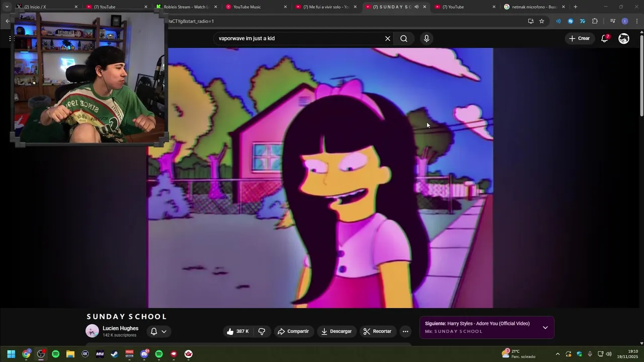The image size is (644, 362).
Task: Open Chrome media controls icon
Action: pyautogui.click(x=613, y=21)
